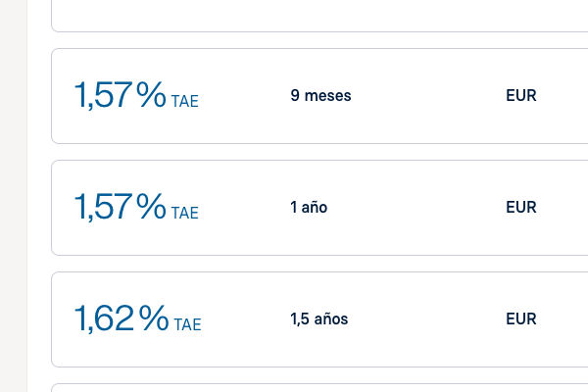The width and height of the screenshot is (588, 392).
Task: Click the TAE label in the 1 año row
Action: 184,213
